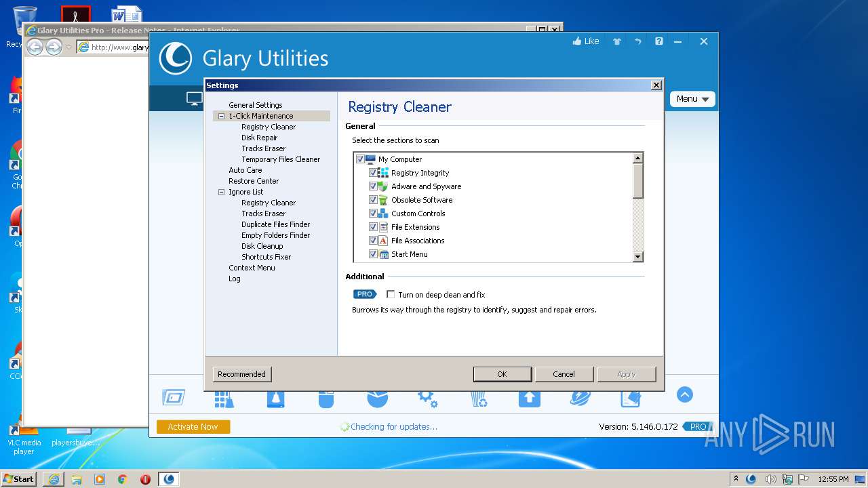Click the pie chart disk analysis icon in dock
The image size is (868, 488).
coord(377,399)
